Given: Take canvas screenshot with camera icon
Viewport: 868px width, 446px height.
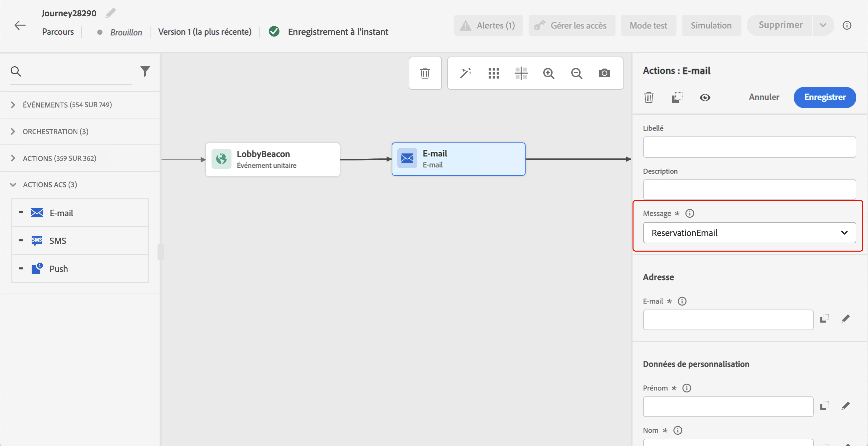Looking at the screenshot, I should [x=604, y=73].
